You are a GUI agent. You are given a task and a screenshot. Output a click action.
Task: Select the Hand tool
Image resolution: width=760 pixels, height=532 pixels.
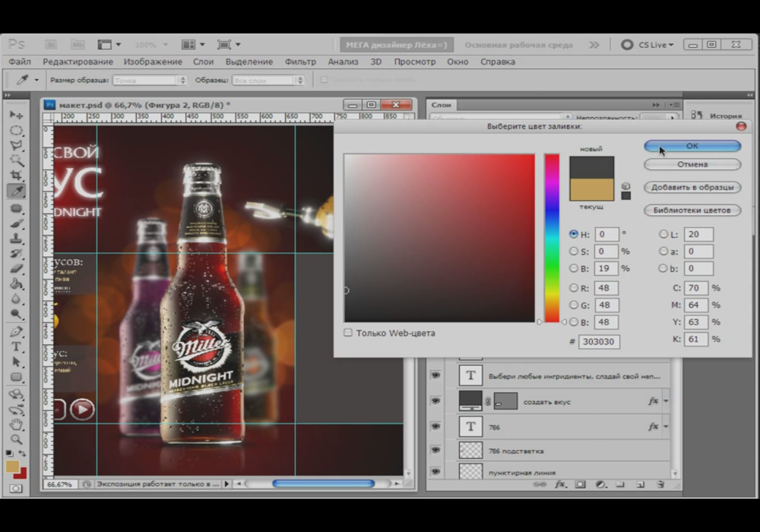[16, 424]
